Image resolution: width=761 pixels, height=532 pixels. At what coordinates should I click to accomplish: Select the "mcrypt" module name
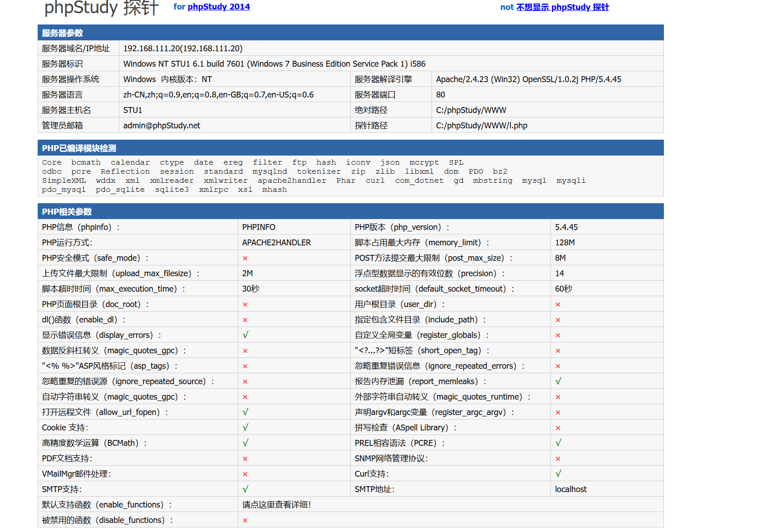click(424, 162)
